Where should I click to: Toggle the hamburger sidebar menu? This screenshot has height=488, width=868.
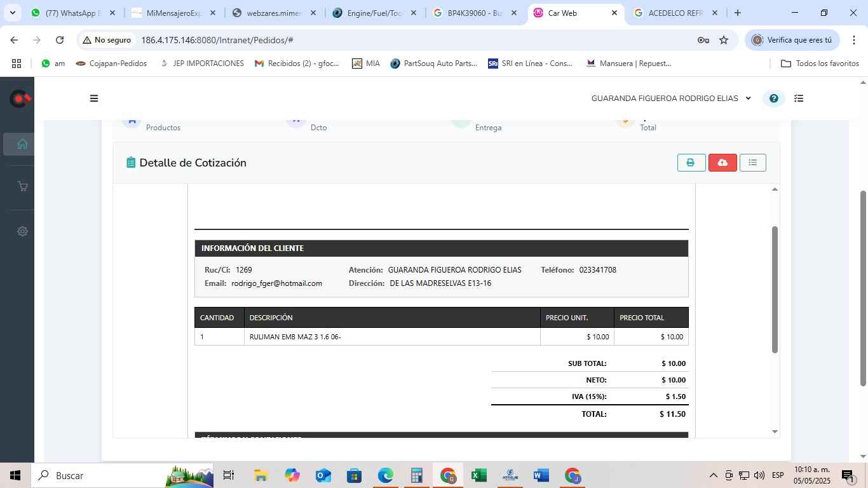(x=94, y=98)
